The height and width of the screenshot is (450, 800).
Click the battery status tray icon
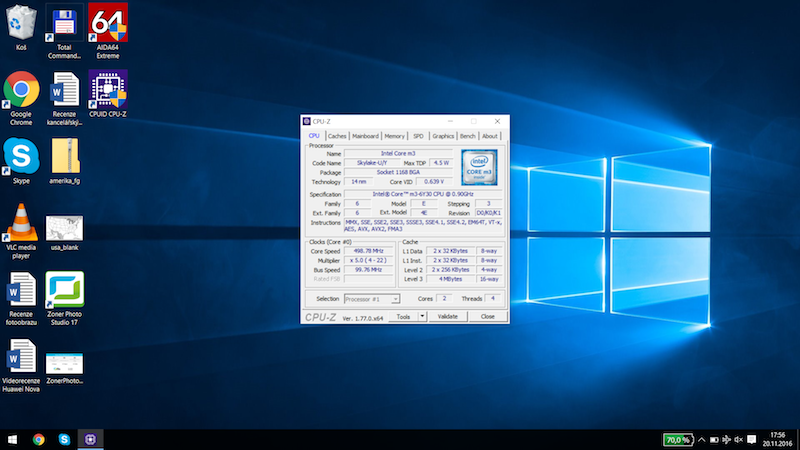pyautogui.click(x=714, y=439)
